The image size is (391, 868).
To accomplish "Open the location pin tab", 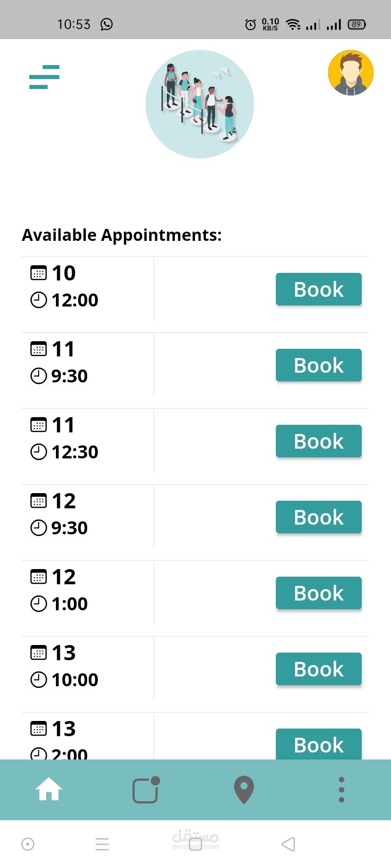I will (244, 790).
